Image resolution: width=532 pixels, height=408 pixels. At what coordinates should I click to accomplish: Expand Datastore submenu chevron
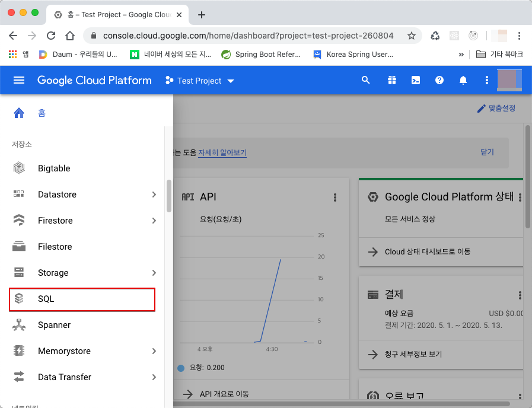(x=154, y=195)
